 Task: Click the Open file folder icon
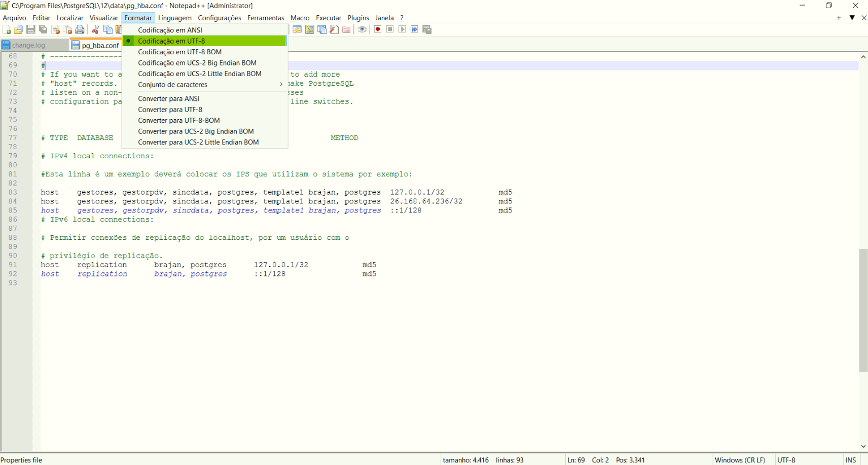tap(19, 30)
